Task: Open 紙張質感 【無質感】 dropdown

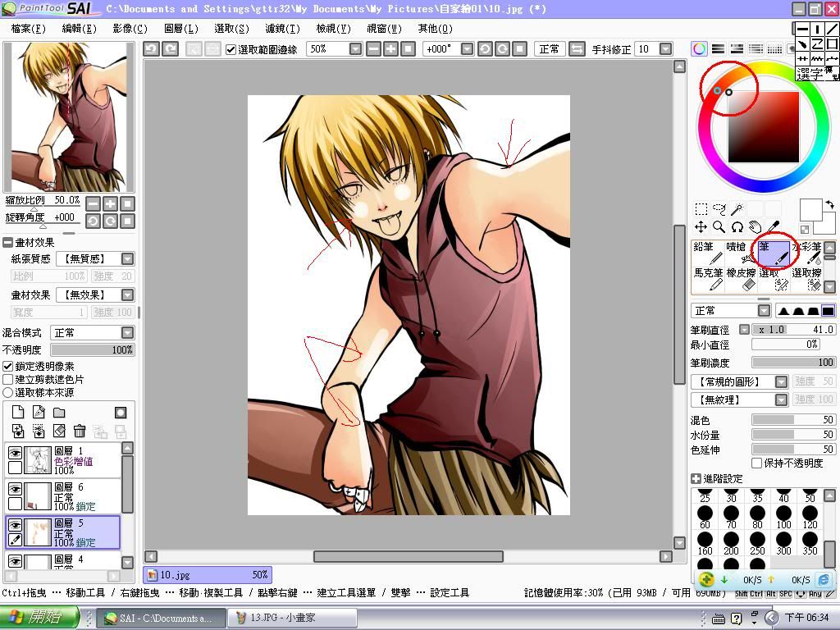Action: pos(127,259)
